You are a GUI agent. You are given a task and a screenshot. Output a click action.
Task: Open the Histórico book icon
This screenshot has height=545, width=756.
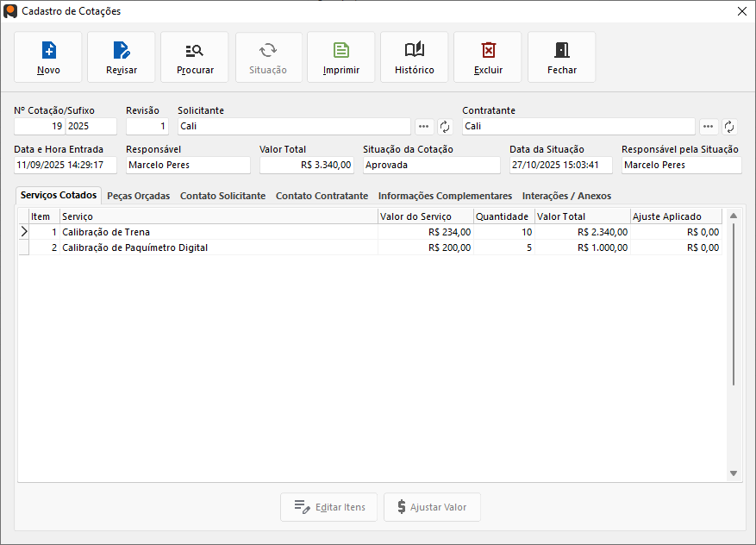[x=415, y=50]
